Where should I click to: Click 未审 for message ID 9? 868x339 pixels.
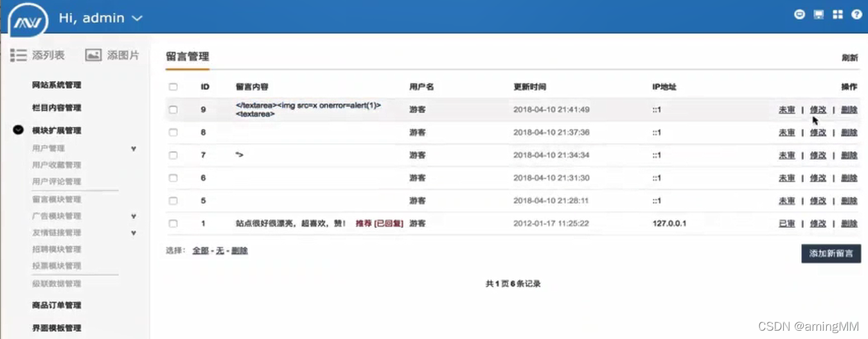pos(787,110)
